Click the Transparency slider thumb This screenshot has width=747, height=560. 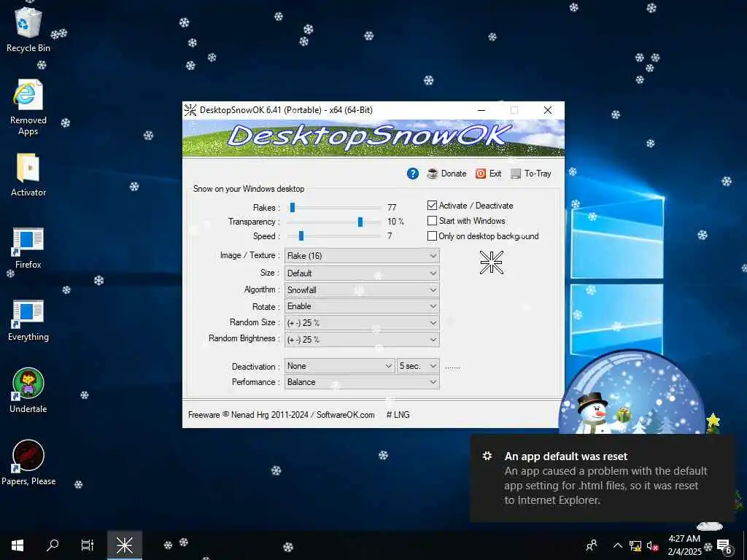[x=360, y=222]
